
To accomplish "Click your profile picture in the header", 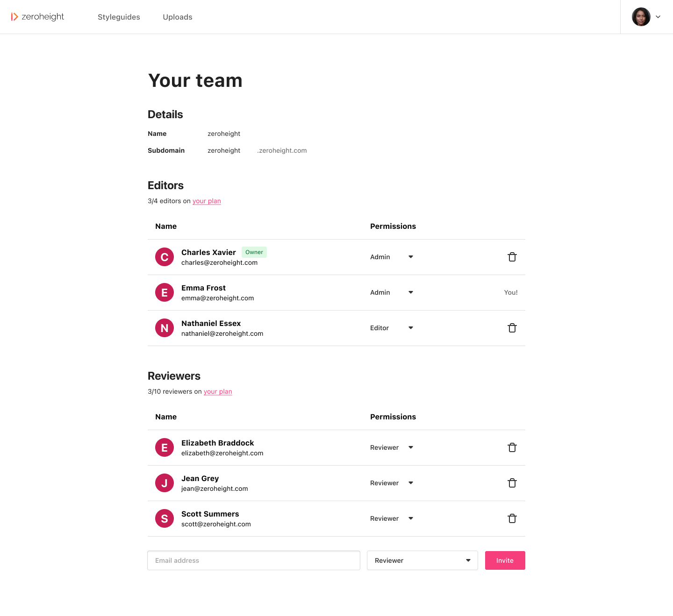I will pyautogui.click(x=641, y=17).
